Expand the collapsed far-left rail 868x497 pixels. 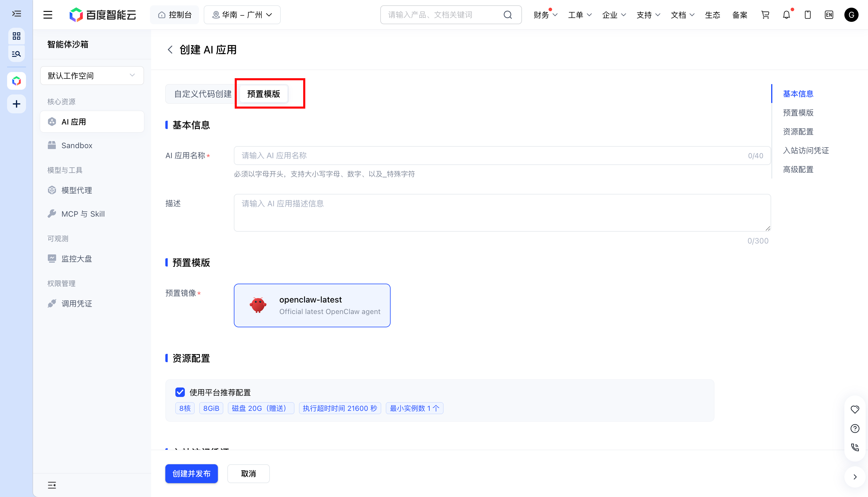point(17,14)
